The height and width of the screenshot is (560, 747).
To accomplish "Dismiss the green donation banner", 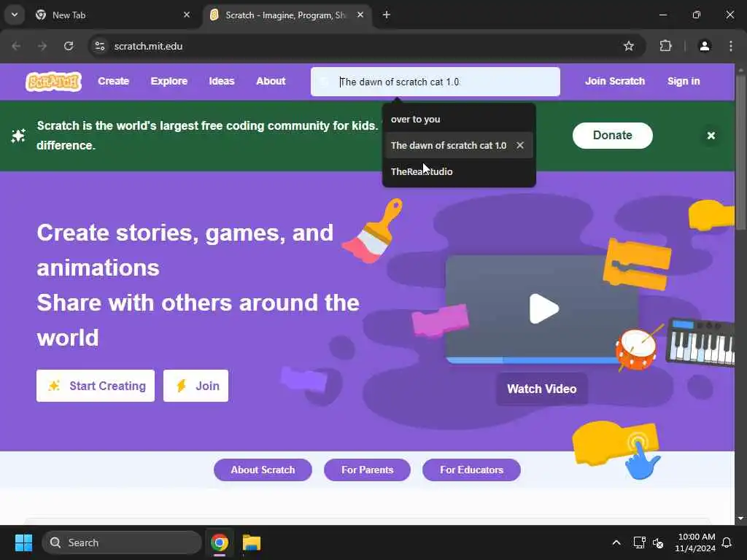I will [711, 136].
